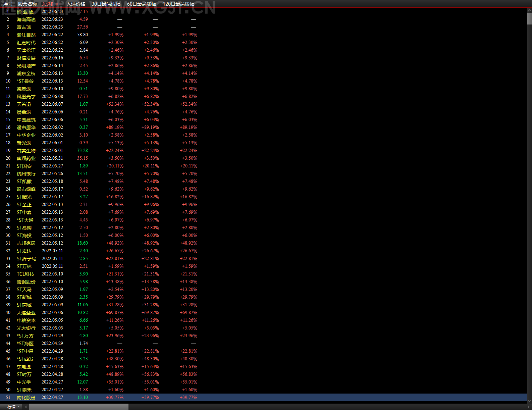Select stock 宝钢股份
This screenshot has width=532, height=410.
(x=26, y=282)
